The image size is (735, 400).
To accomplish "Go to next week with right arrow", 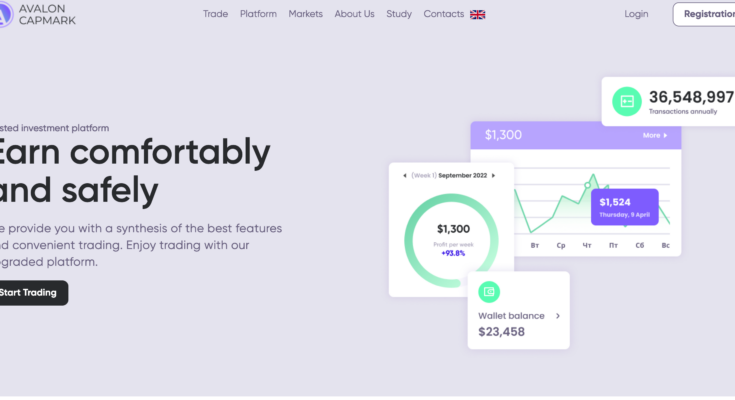I will coord(493,176).
